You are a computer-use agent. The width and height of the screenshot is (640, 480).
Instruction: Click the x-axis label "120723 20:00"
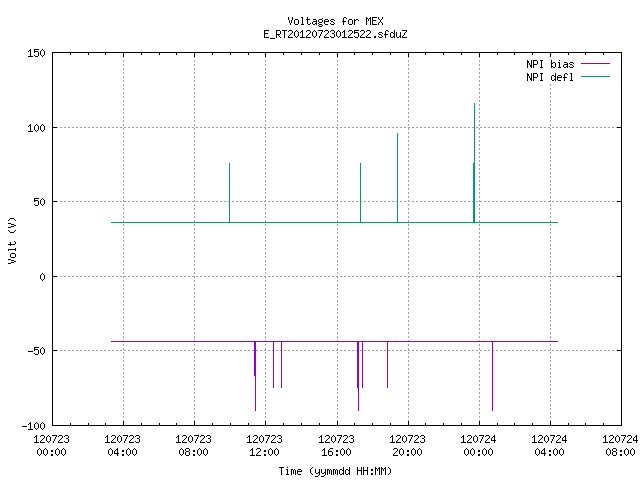[407, 446]
